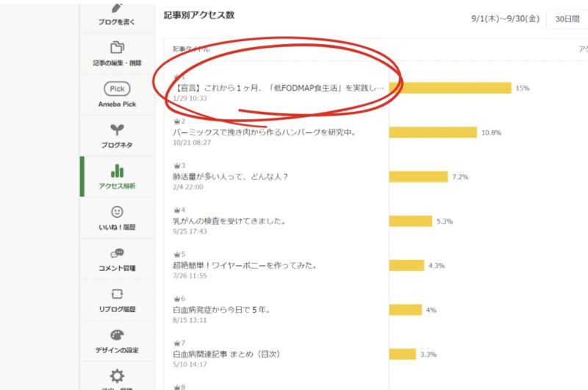The image size is (588, 390).
Task: Open the バーミックス ハンバーグ article link
Action: click(264, 132)
